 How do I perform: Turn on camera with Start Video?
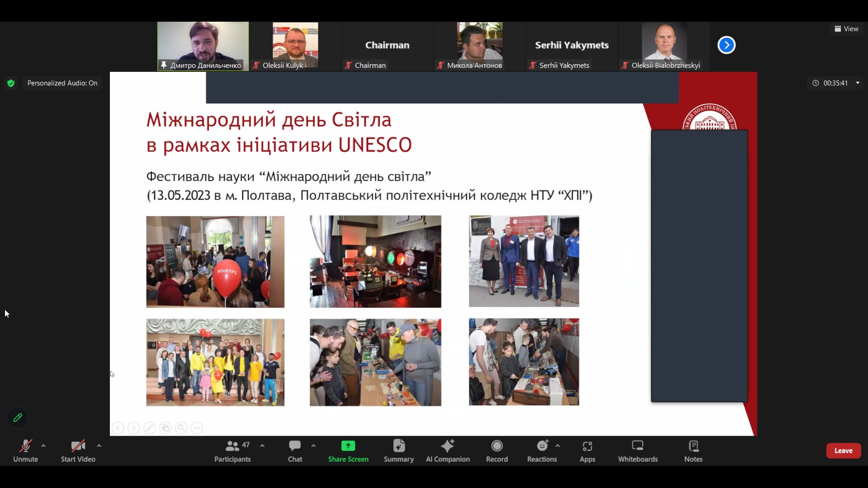(x=78, y=450)
